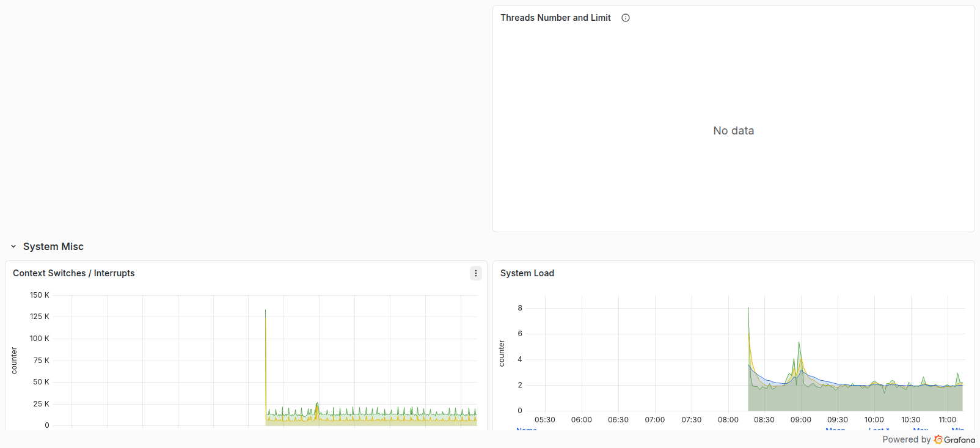
Task: Collapse the System Misc row chevron
Action: pyautogui.click(x=13, y=246)
